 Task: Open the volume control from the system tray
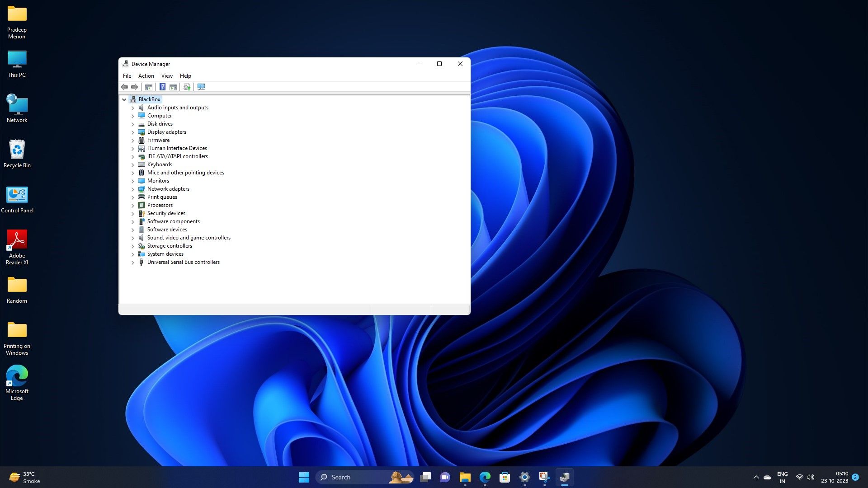pyautogui.click(x=810, y=477)
